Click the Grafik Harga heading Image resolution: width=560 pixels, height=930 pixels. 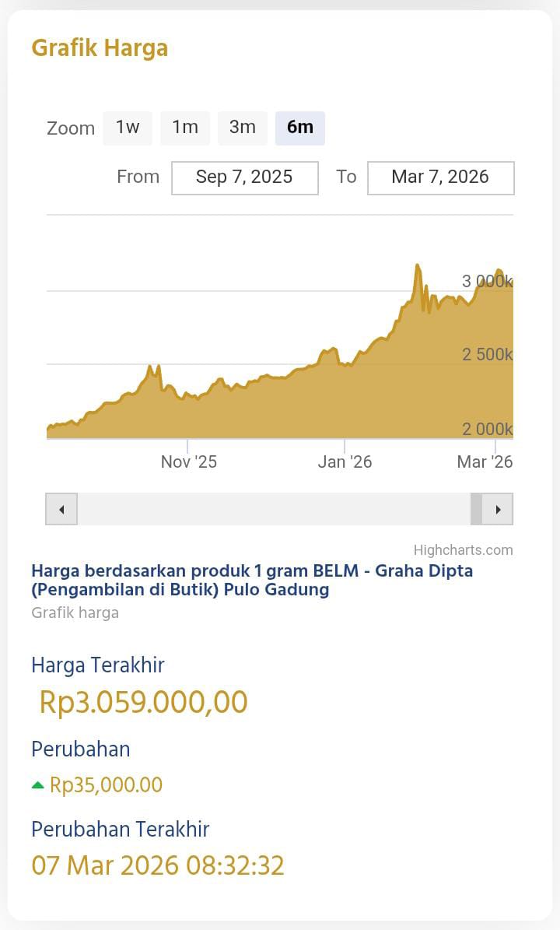click(x=100, y=48)
